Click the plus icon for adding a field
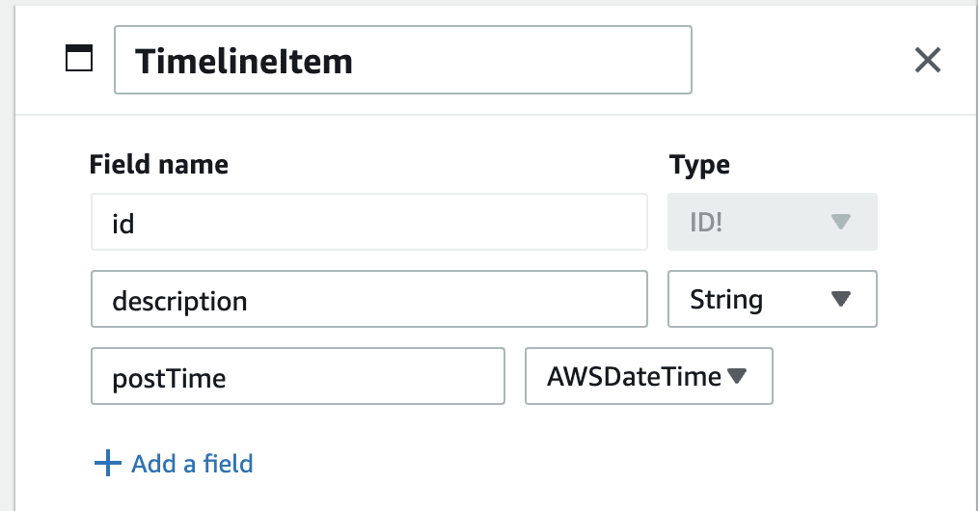 point(107,463)
